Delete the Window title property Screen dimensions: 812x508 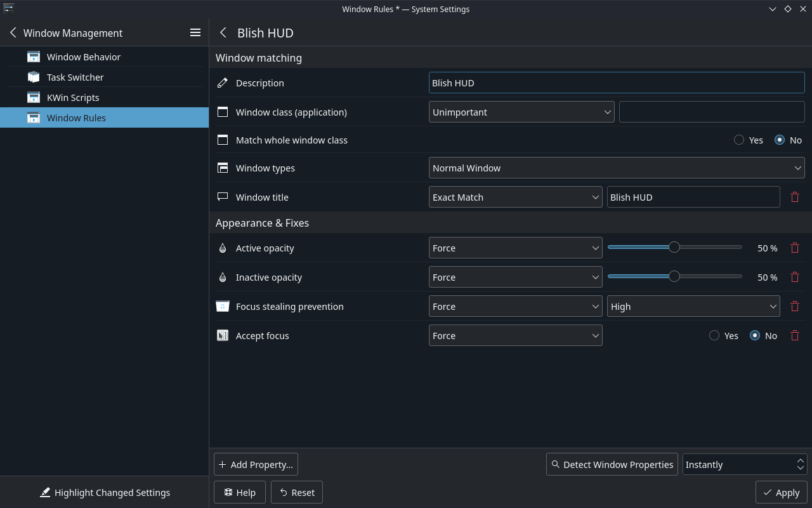(x=795, y=197)
